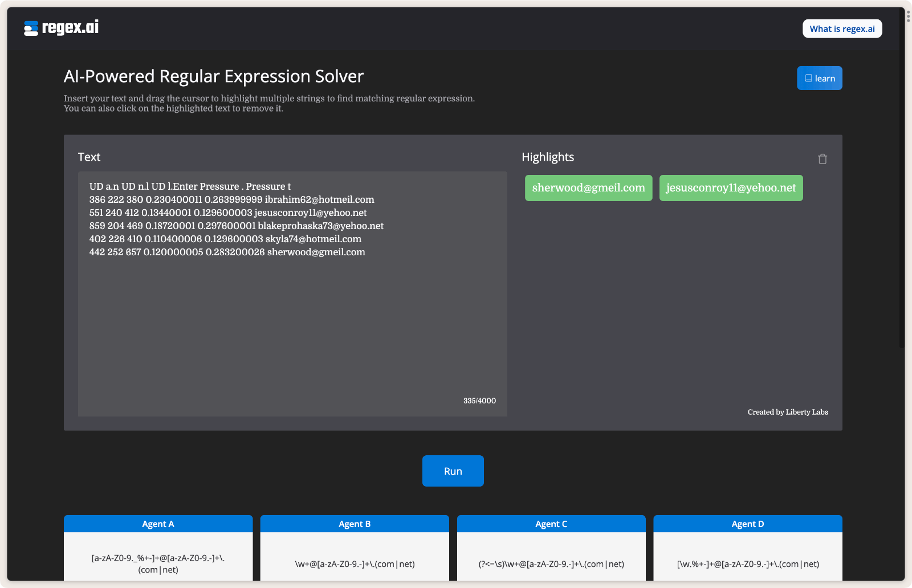912x588 pixels.
Task: Click Agent A's regex pattern result
Action: [x=158, y=563]
